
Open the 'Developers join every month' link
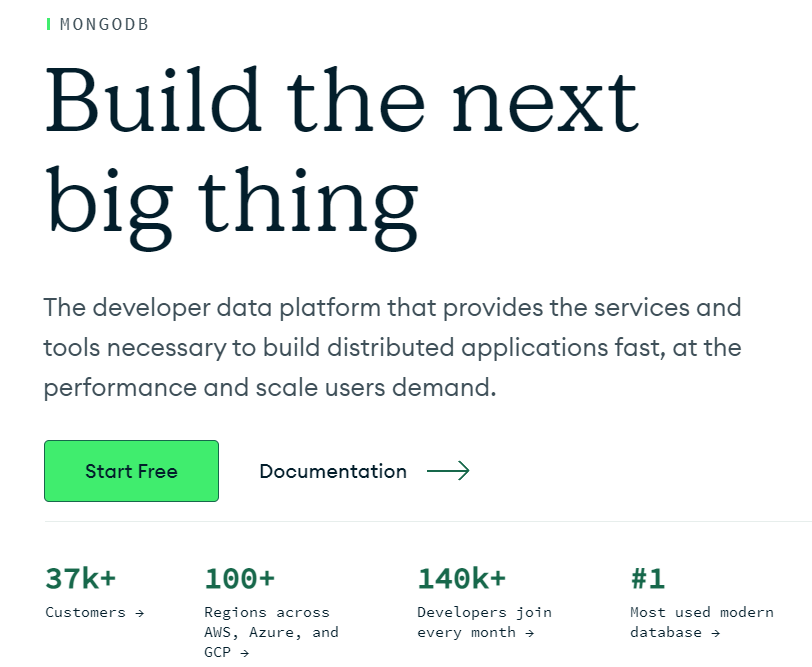coord(483,622)
